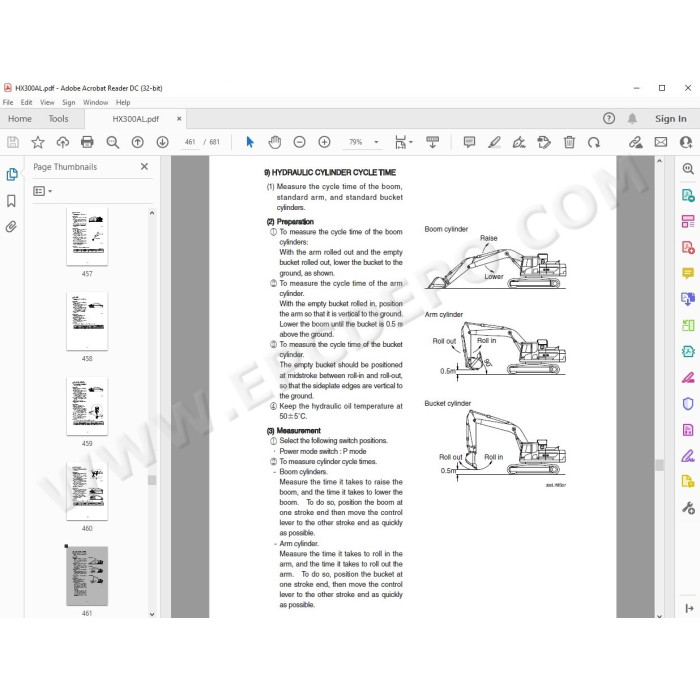This screenshot has width=700, height=700.
Task: Select the Highlight text pen tool
Action: (x=494, y=142)
